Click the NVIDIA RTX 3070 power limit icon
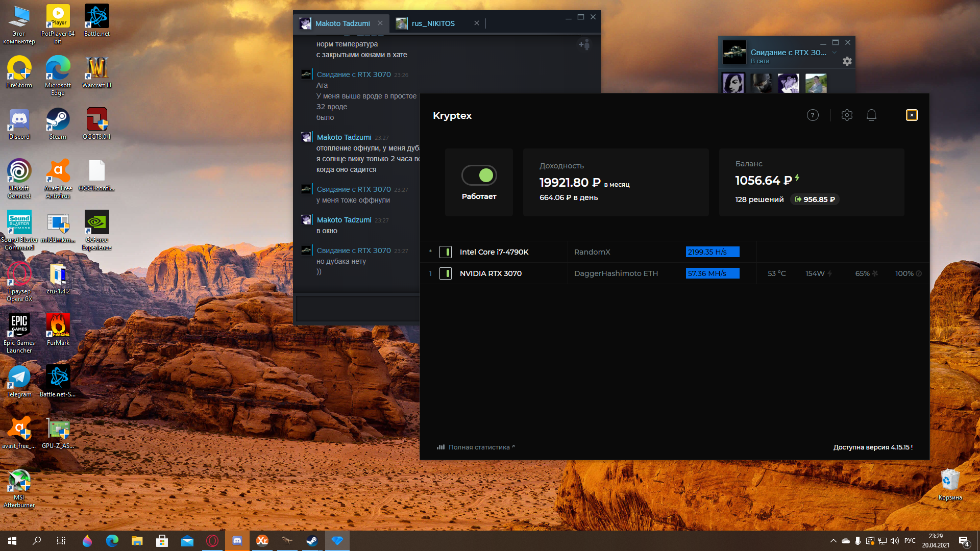 pos(830,274)
